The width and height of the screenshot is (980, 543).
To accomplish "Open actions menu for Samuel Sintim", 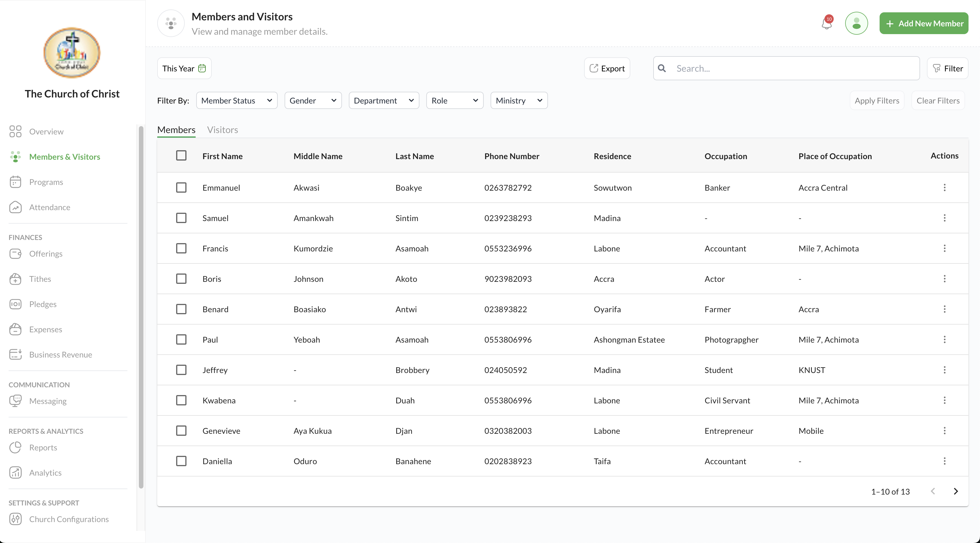I will 944,218.
